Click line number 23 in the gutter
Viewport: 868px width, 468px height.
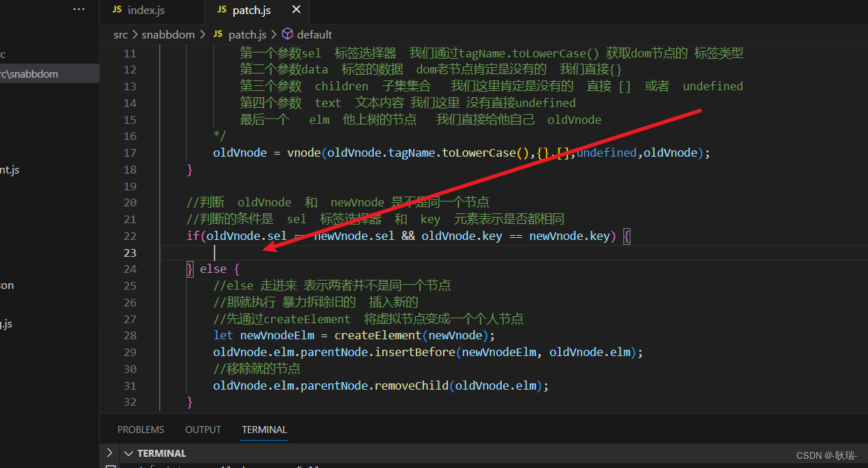(130, 252)
